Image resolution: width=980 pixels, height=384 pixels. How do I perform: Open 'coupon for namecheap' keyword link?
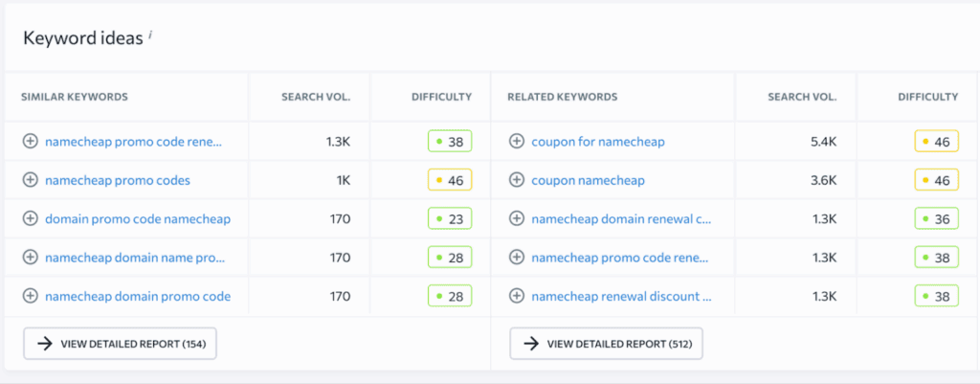(598, 142)
